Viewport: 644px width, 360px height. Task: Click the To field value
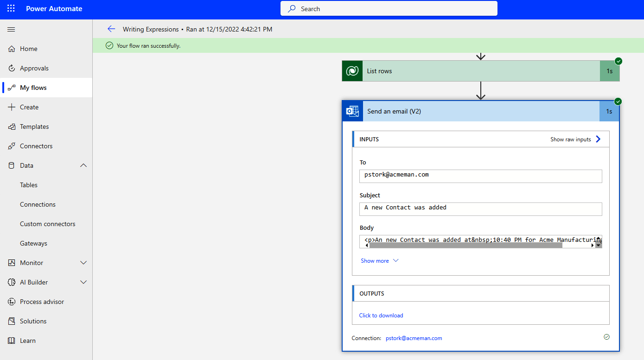[481, 176]
